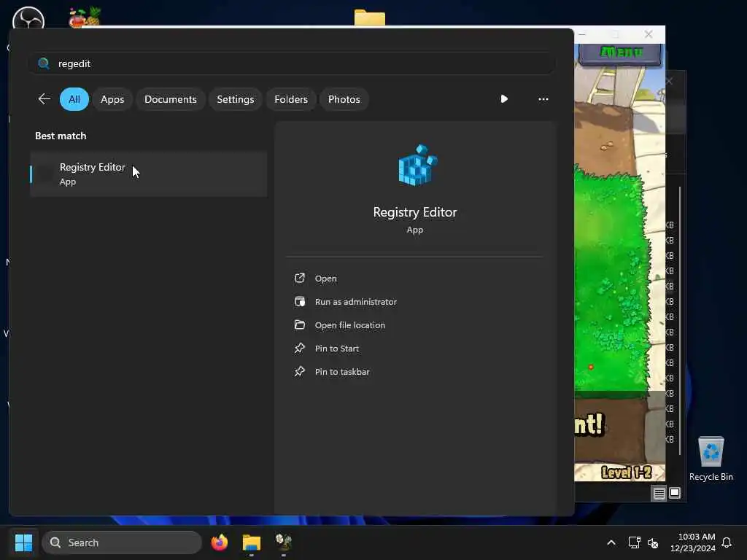747x560 pixels.
Task: Click the Open arrow icon
Action: 300,278
